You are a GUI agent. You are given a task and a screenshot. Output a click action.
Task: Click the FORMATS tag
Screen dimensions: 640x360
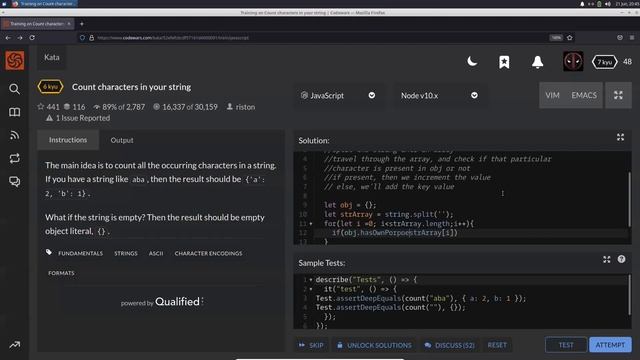(61, 273)
